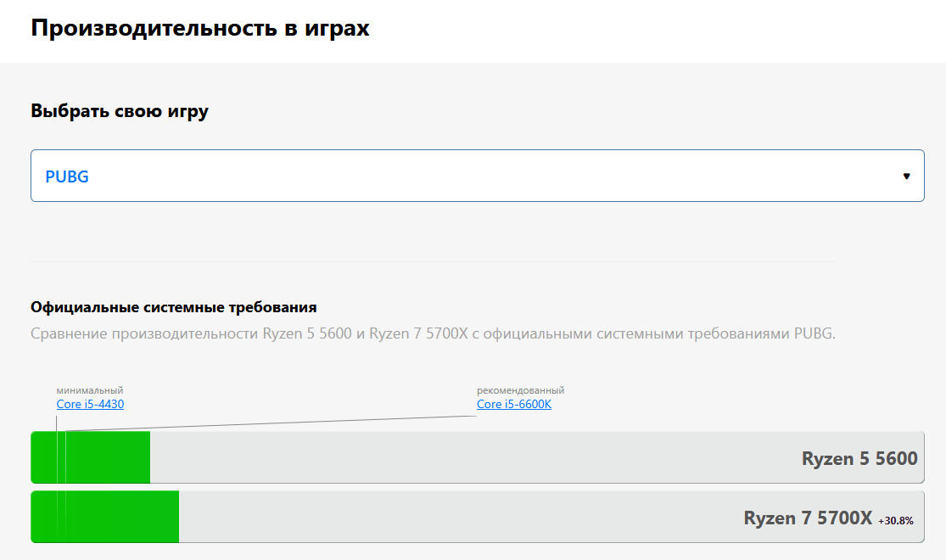The width and height of the screenshot is (946, 560).
Task: Click the 'рекомендованный' label above the bars
Action: click(521, 390)
